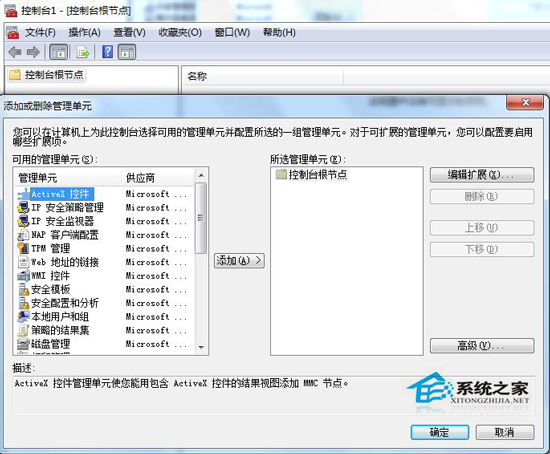Click the 管理单元 column header
This screenshot has height=454, width=550.
pyautogui.click(x=68, y=178)
